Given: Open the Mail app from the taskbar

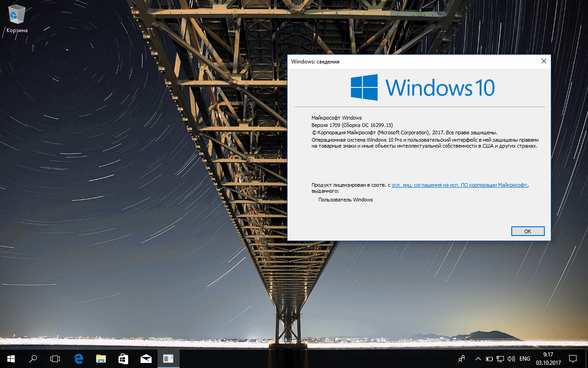Looking at the screenshot, I should [145, 359].
